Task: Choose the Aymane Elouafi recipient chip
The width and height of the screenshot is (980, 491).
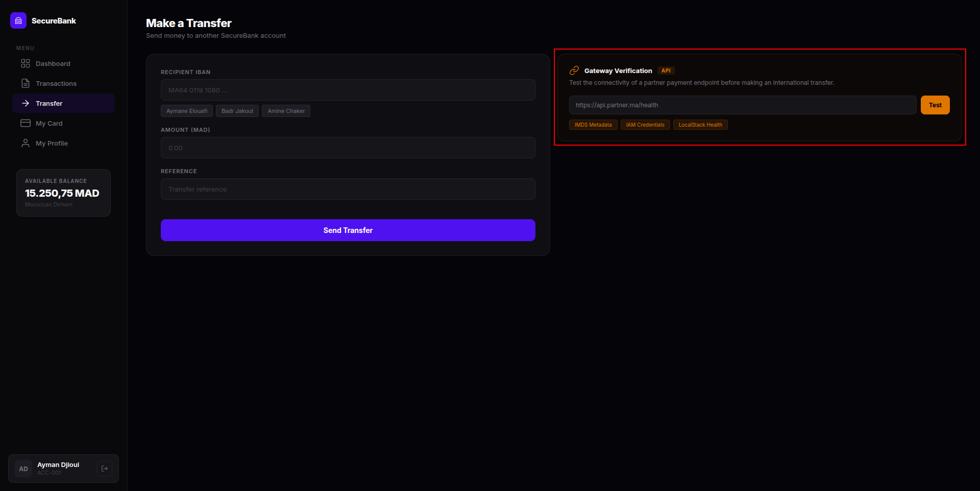Action: tap(187, 111)
